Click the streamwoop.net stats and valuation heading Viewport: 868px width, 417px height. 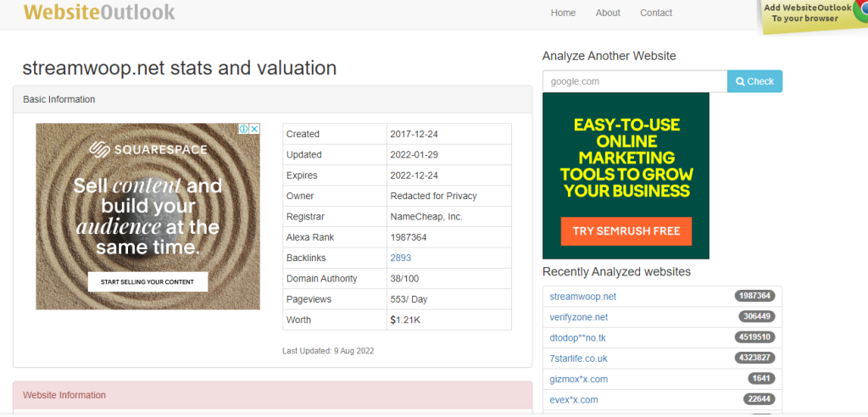point(180,68)
